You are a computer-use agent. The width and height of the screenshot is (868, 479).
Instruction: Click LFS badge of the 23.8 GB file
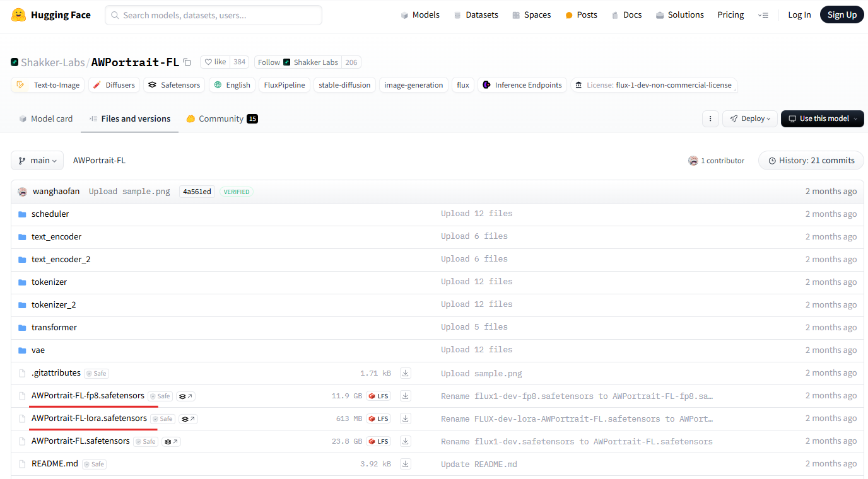(x=378, y=442)
